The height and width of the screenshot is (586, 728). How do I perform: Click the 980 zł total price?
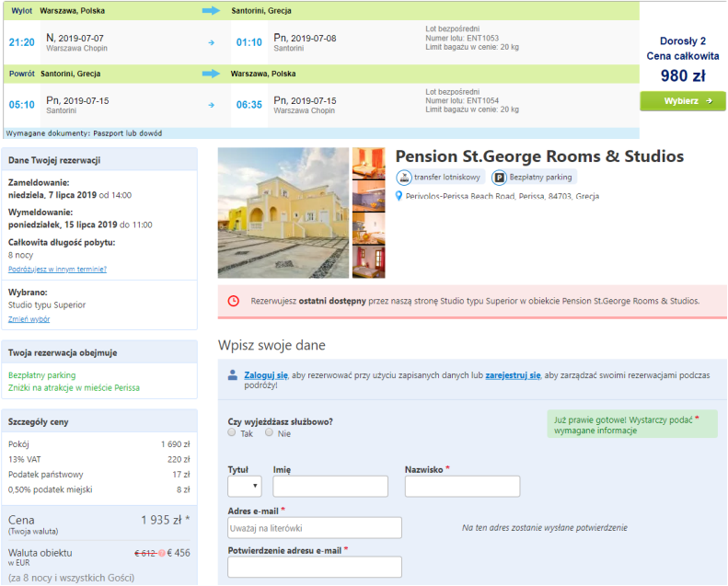[683, 75]
